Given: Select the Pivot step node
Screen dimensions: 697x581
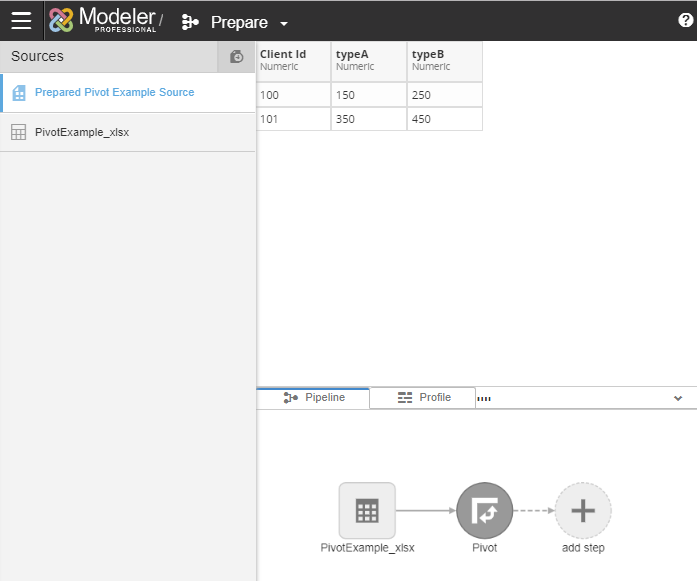Looking at the screenshot, I should [484, 511].
